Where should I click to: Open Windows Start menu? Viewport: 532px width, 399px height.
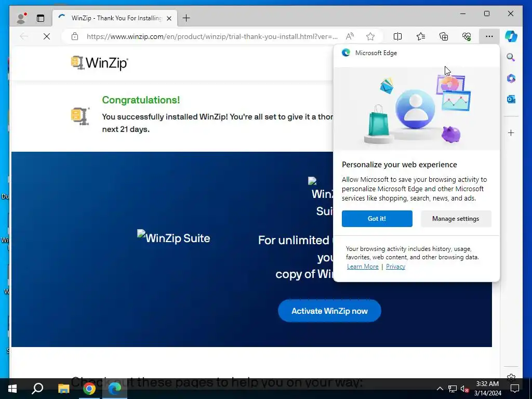pos(12,389)
